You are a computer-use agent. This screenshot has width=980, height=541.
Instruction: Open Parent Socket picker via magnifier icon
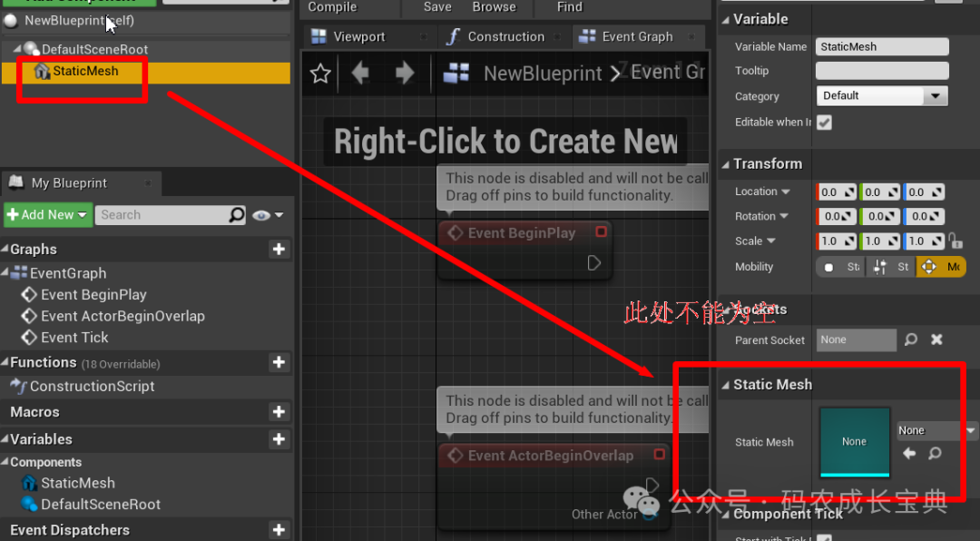pos(910,339)
